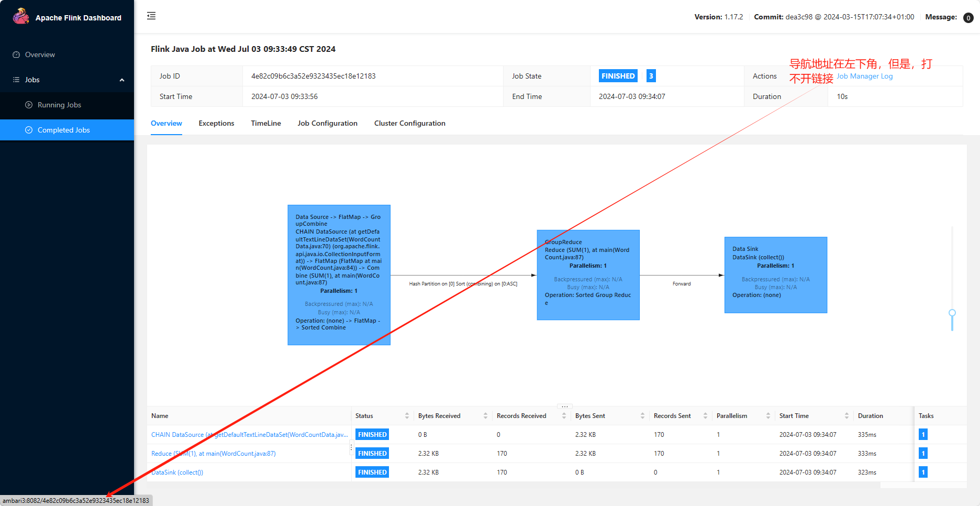The image size is (980, 506).
Task: Click the Job ID value 4e82c09b6c3a52e9323435ec18e12183
Action: [314, 76]
